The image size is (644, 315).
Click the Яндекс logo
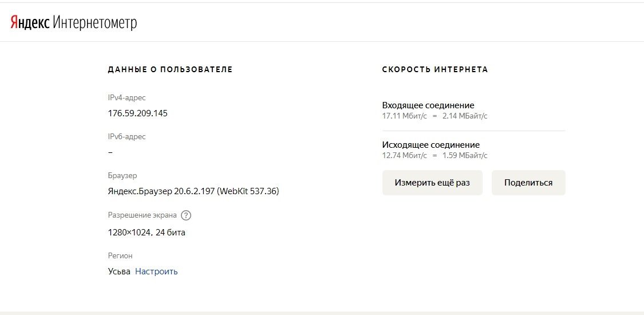click(30, 23)
